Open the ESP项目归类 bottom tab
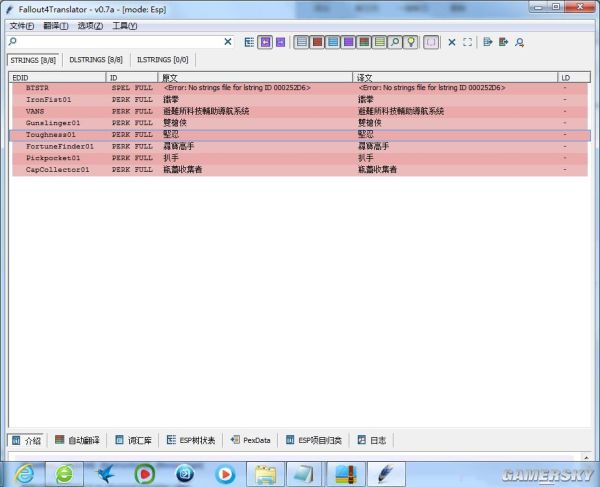The height and width of the screenshot is (487, 600). pos(314,440)
